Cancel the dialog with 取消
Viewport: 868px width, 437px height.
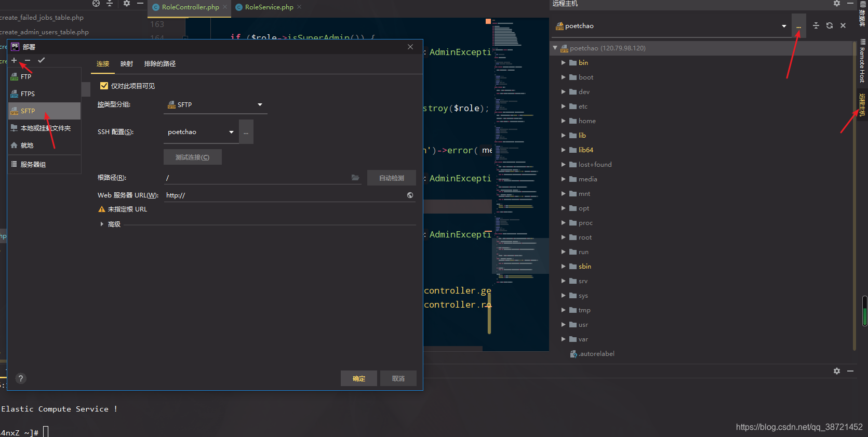tap(398, 378)
